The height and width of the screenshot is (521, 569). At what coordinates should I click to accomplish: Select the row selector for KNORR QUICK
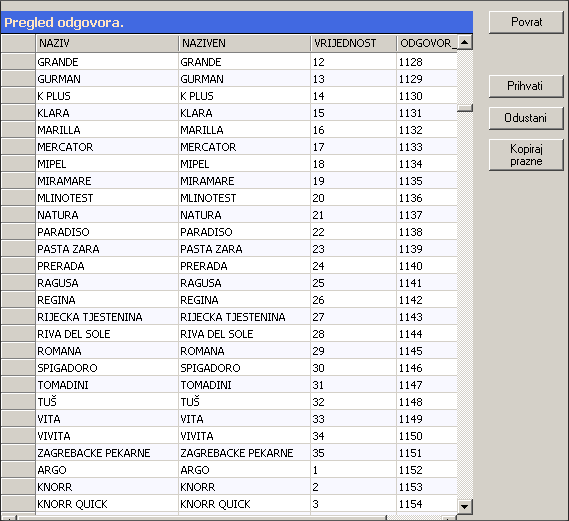point(18,504)
